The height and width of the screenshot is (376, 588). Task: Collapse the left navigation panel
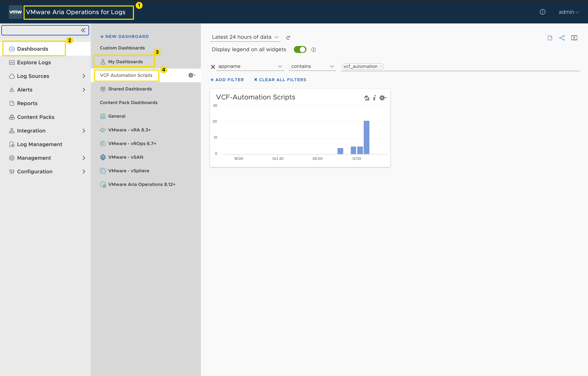click(x=83, y=30)
